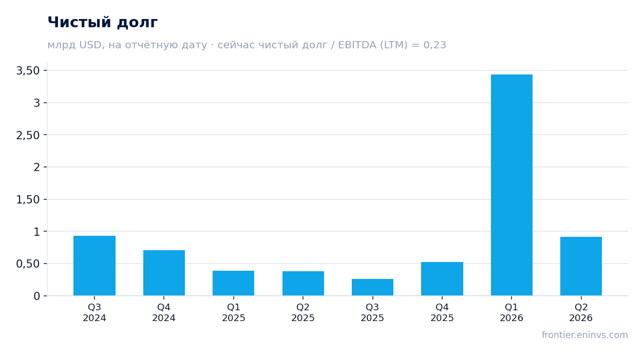
Task: Select the Q2 2026 bar
Action: (x=581, y=266)
